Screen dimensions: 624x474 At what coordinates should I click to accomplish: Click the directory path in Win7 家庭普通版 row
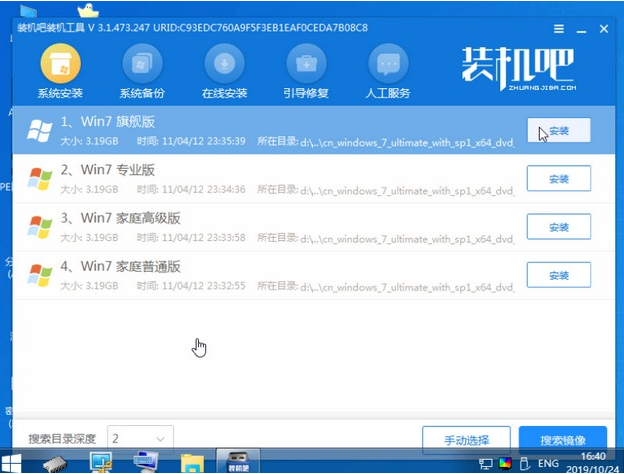(x=407, y=287)
